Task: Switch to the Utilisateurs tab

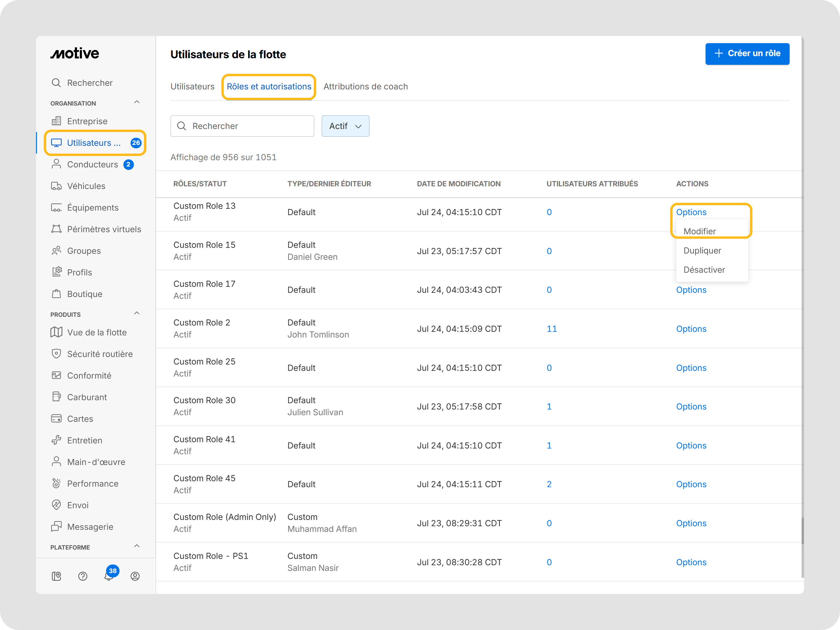Action: (193, 87)
